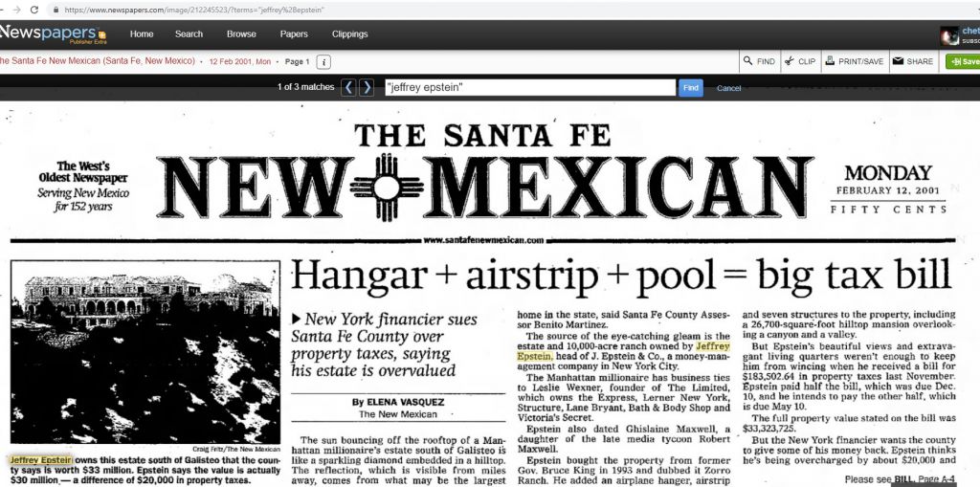Open the Search menu item

pyautogui.click(x=189, y=33)
